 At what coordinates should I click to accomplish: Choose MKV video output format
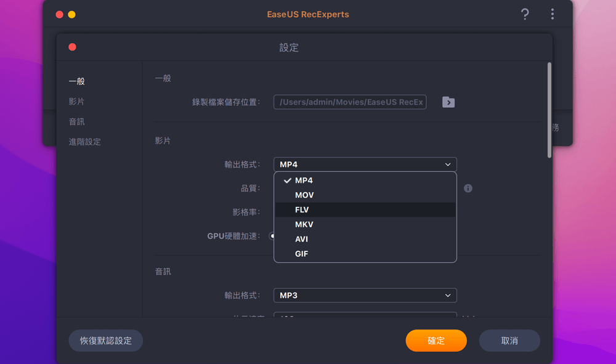tap(365, 224)
